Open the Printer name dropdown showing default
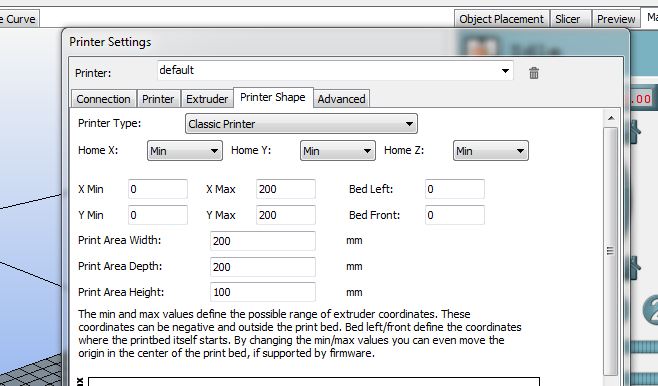 pyautogui.click(x=335, y=70)
